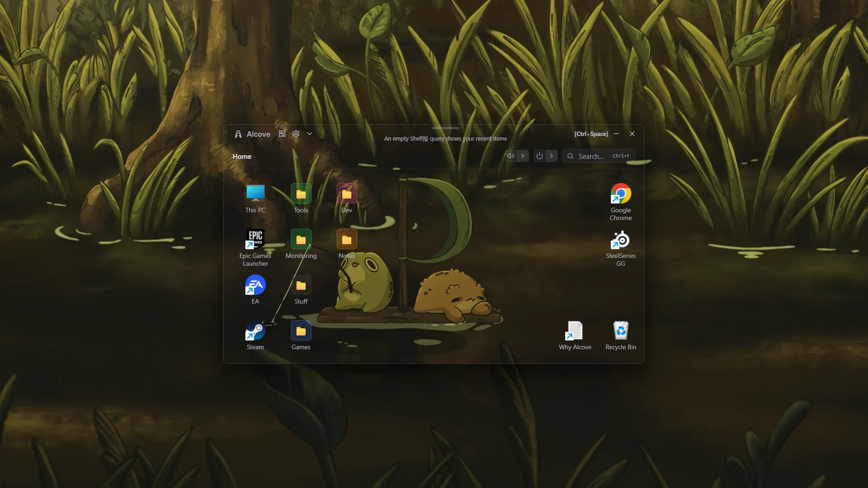This screenshot has width=868, height=488.
Task: Launch the Steam shortcut
Action: click(255, 335)
